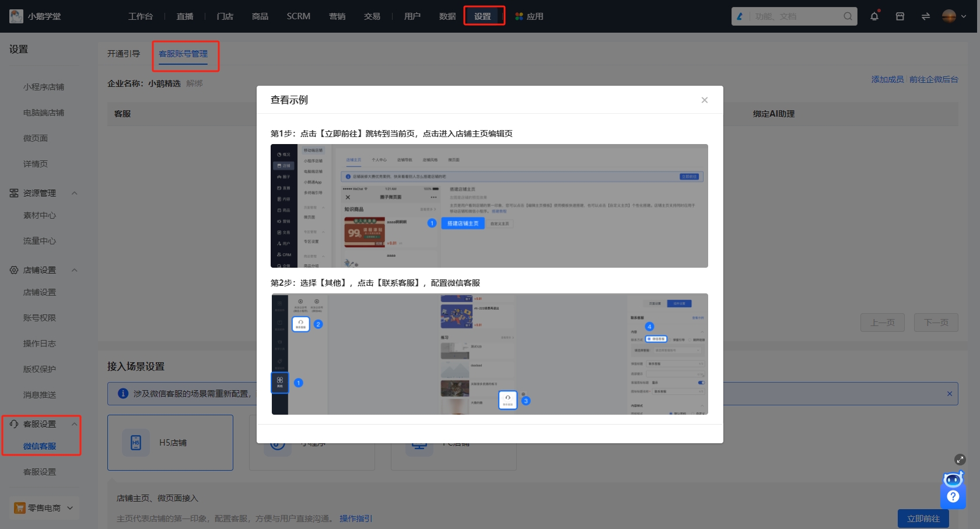The width and height of the screenshot is (980, 529).
Task: Dismiss the 微信客服 notice banner
Action: pos(949,394)
